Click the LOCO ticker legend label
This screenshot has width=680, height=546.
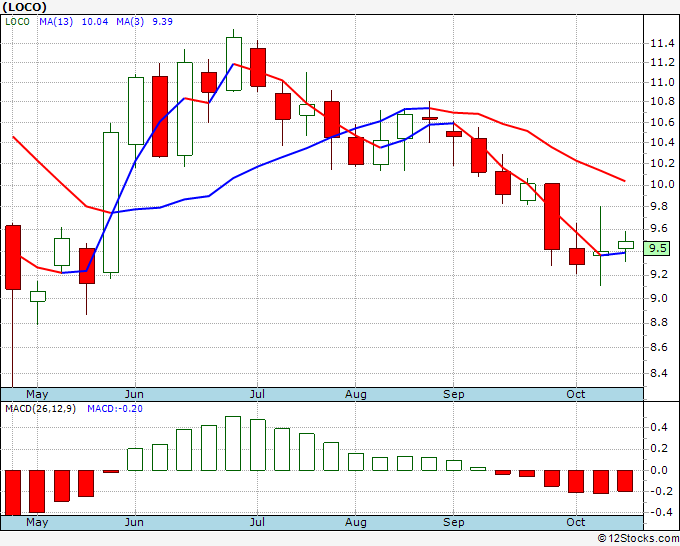click(x=17, y=22)
